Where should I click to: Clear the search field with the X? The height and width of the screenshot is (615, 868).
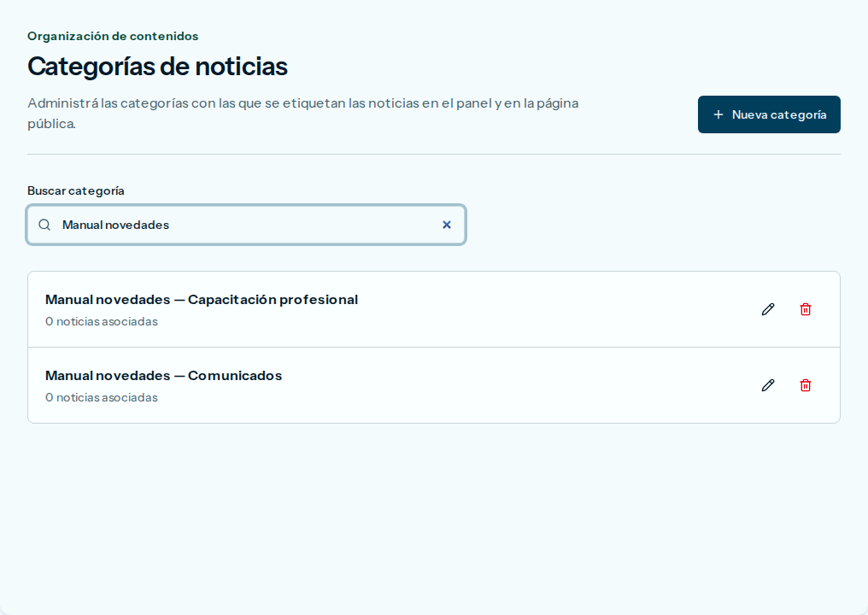pos(447,225)
